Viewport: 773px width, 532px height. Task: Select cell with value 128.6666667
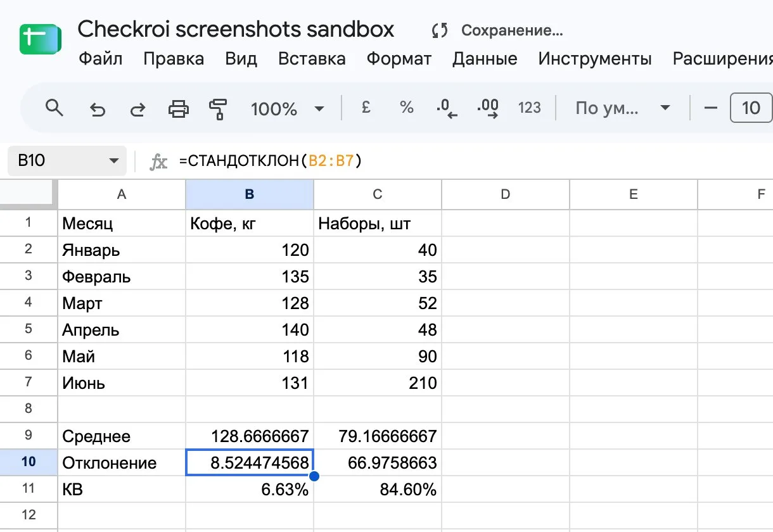coord(250,436)
